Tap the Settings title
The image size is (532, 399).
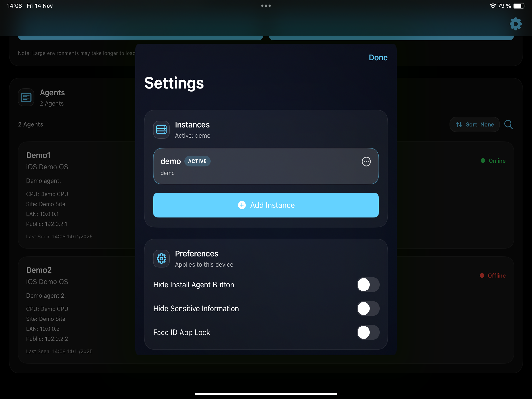click(174, 83)
